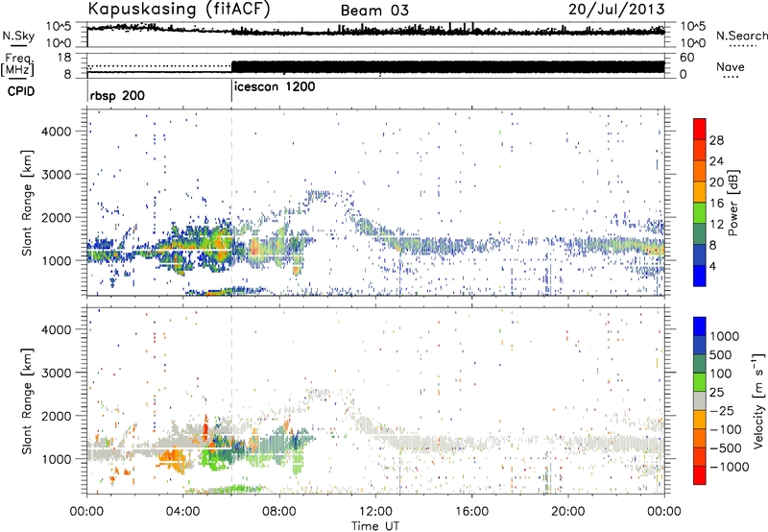Click the date '20/Jul/2013'
Screen dimensions: 768x532
point(616,10)
